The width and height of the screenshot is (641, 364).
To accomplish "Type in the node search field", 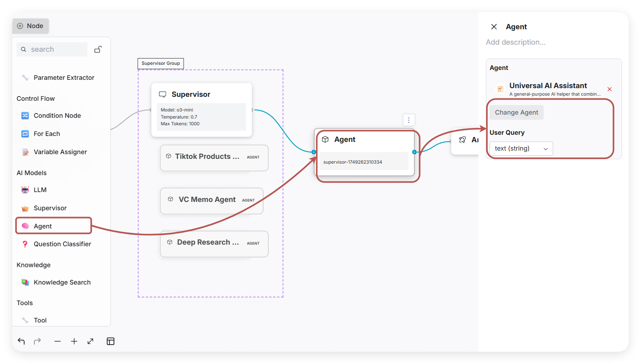I will (x=55, y=49).
